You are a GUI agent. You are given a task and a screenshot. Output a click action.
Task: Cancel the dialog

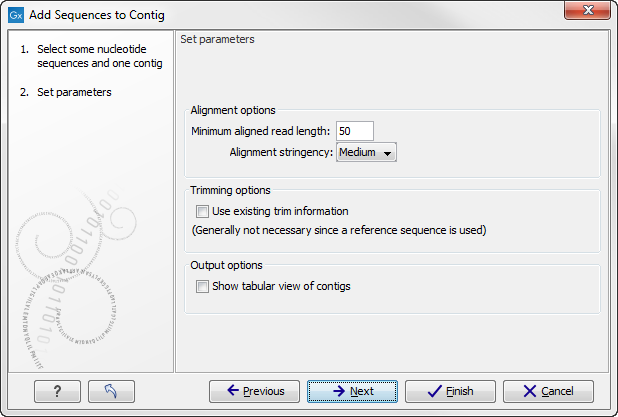click(x=548, y=391)
